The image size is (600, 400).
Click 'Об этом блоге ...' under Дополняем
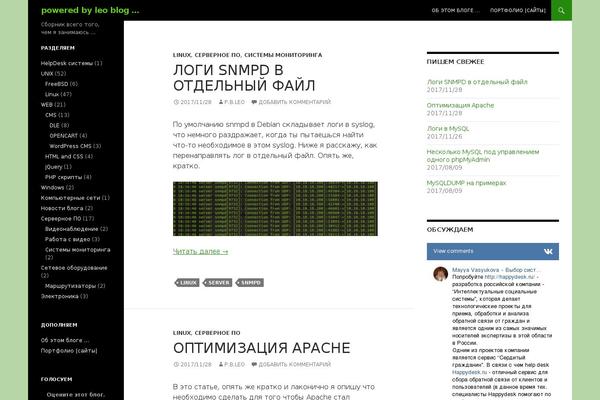[x=65, y=340]
